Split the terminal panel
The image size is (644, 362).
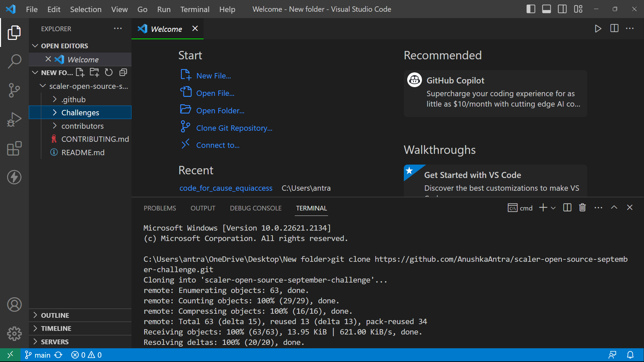567,207
